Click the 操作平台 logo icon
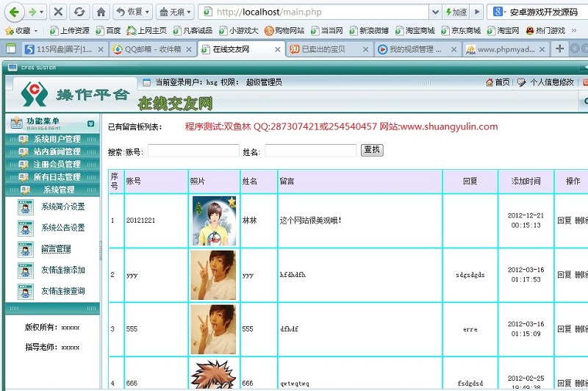Viewport: 588px width, 391px height. pos(34,94)
